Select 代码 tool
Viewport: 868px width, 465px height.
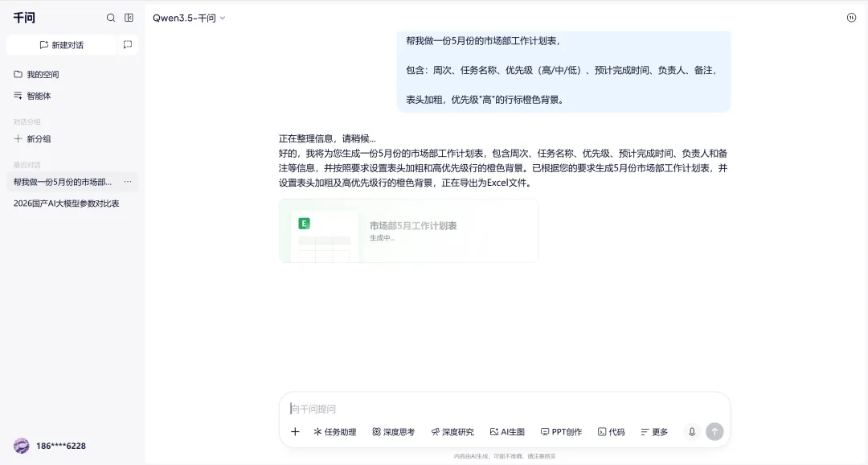click(611, 432)
